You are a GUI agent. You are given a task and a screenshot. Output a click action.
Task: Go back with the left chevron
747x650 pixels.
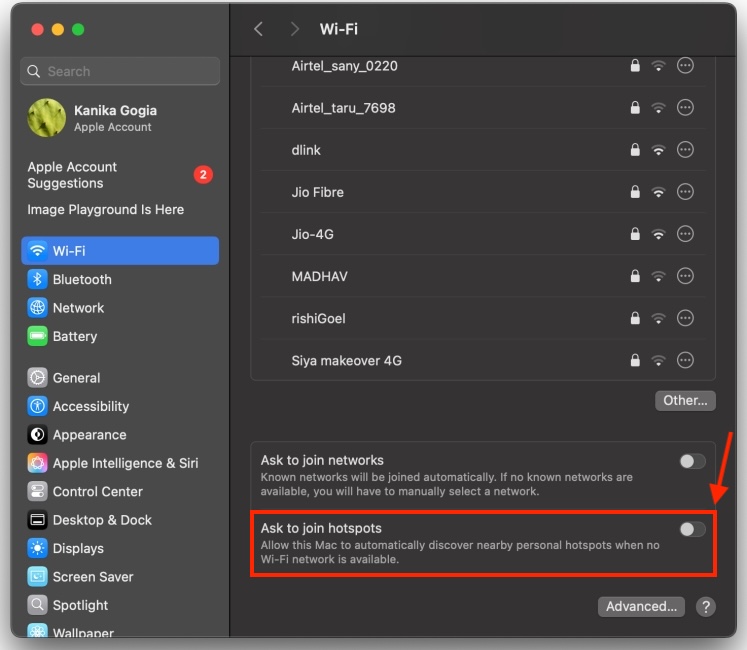coord(258,29)
